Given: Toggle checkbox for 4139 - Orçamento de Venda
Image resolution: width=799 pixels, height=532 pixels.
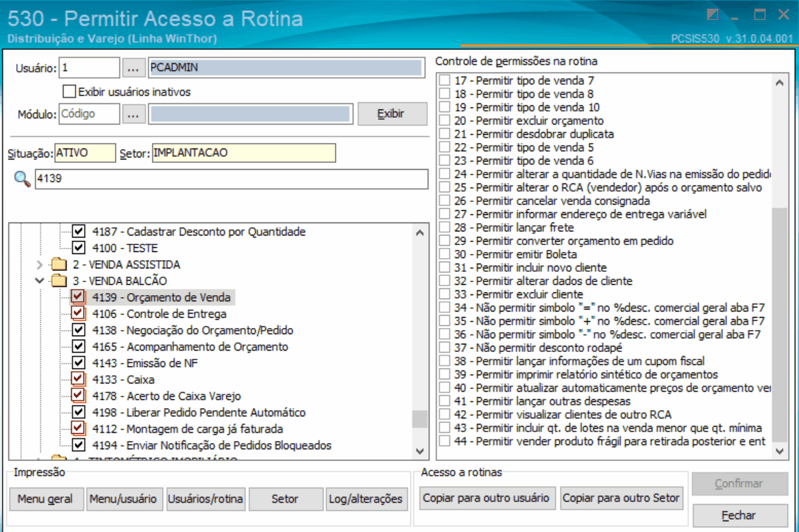Looking at the screenshot, I should (78, 296).
